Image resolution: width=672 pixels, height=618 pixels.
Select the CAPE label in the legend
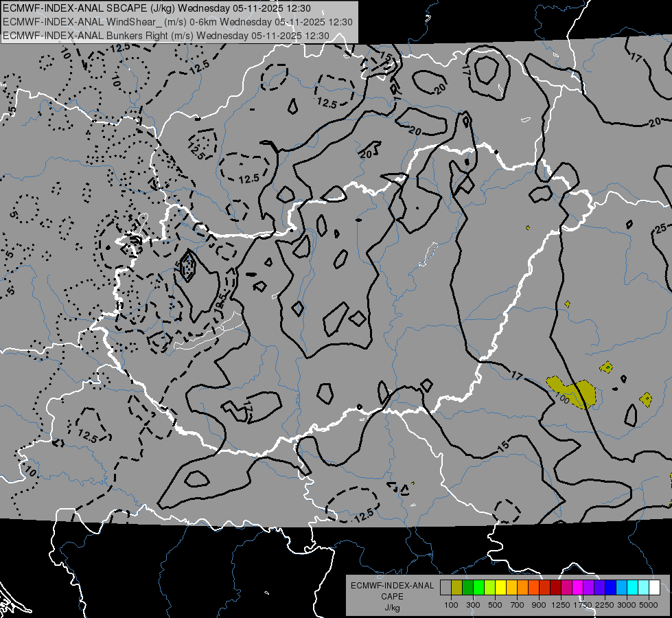(x=392, y=597)
